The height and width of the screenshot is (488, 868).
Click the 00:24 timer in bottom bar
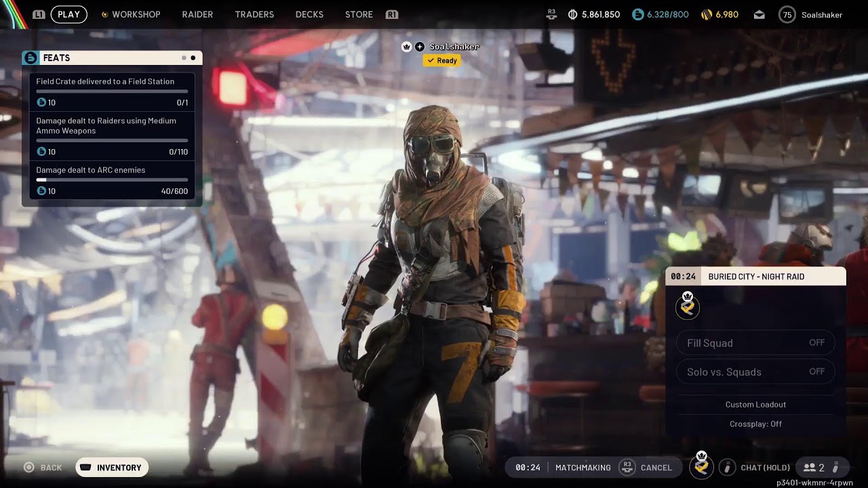pyautogui.click(x=528, y=468)
